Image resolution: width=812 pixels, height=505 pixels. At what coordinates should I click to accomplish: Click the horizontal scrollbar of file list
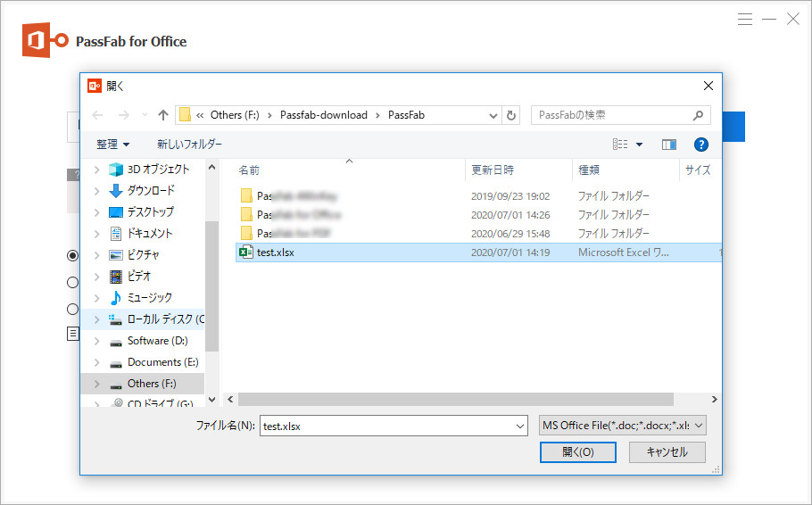click(x=456, y=400)
